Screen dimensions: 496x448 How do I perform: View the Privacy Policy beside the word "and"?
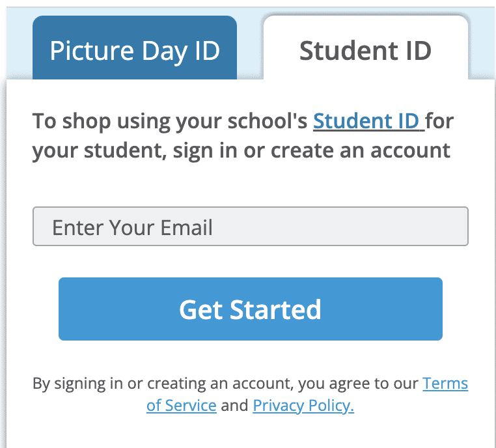point(303,406)
